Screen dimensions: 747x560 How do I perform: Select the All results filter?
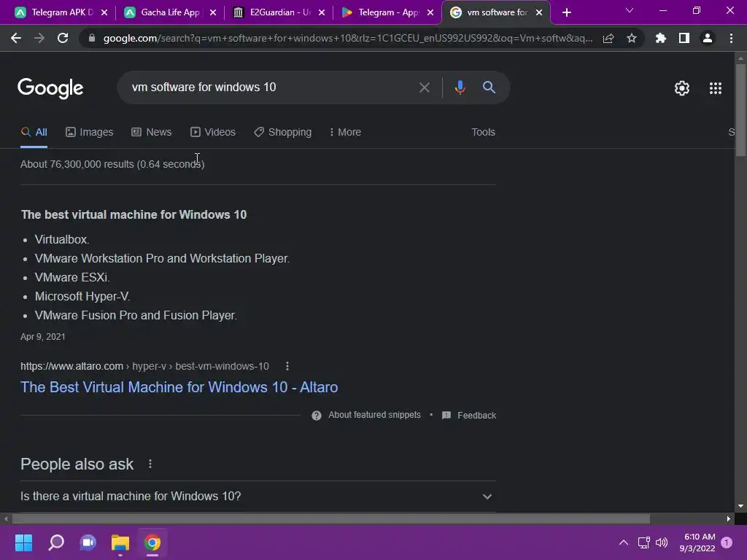34,133
